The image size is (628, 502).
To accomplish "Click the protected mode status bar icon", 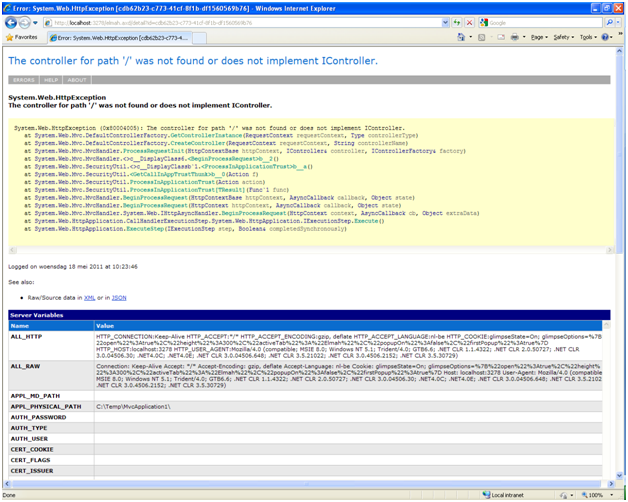I will (x=564, y=495).
